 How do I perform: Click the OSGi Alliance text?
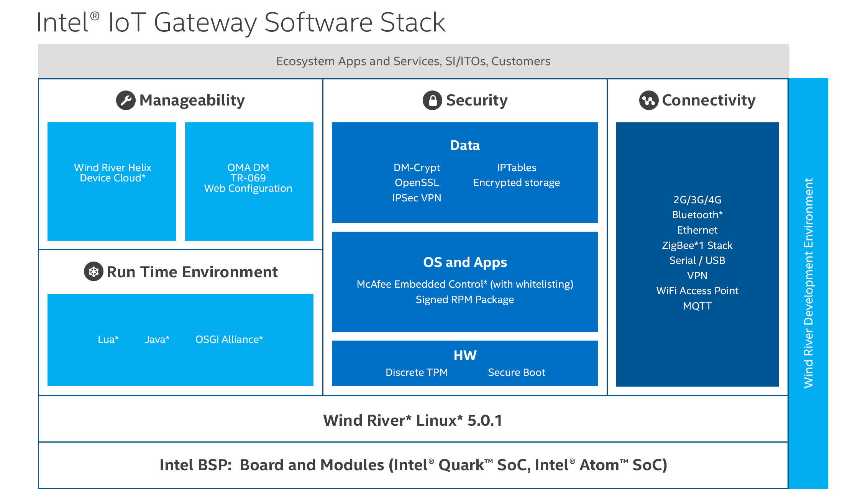(x=229, y=339)
